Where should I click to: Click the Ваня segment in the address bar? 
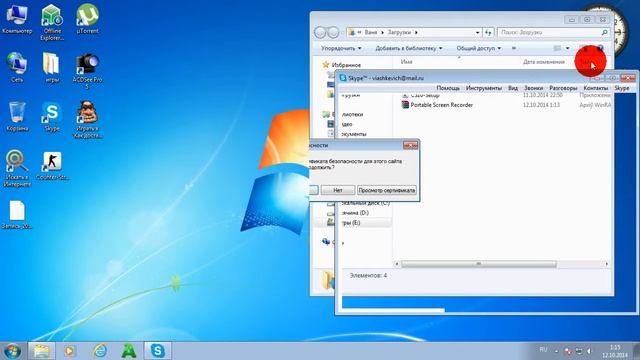pyautogui.click(x=371, y=32)
